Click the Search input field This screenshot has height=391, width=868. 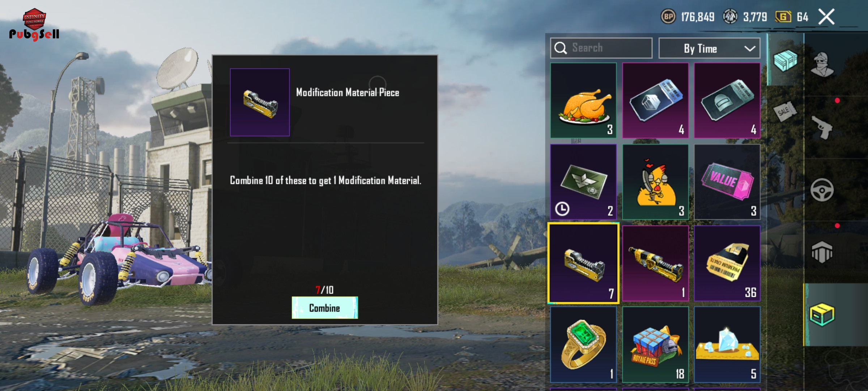pos(601,48)
